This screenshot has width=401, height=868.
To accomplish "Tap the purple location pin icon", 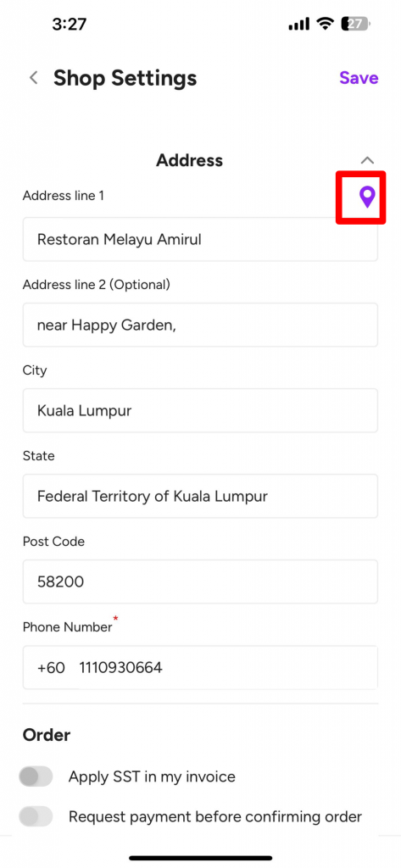I will coord(367,197).
